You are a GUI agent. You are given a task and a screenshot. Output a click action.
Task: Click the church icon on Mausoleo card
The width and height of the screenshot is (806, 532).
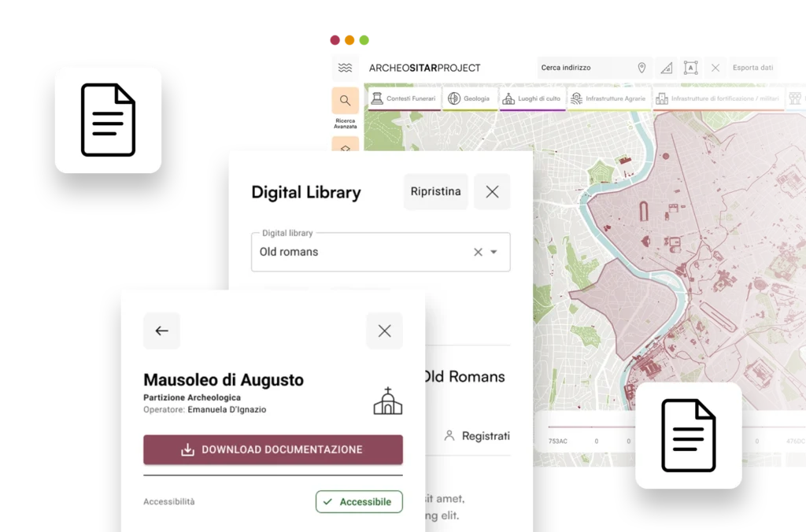pyautogui.click(x=387, y=401)
